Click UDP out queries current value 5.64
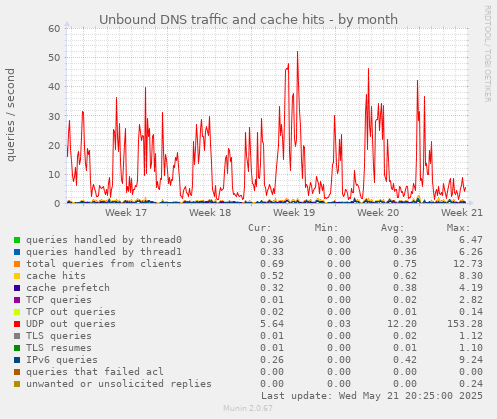 272,324
